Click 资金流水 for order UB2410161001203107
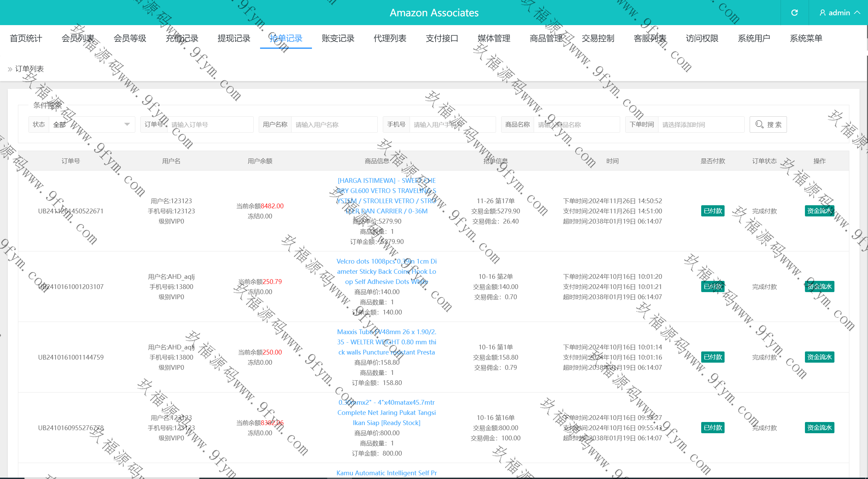 coord(819,286)
